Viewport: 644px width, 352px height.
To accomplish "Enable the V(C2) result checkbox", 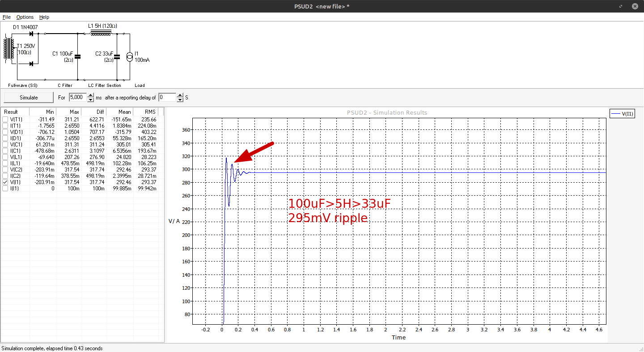I will [5, 170].
